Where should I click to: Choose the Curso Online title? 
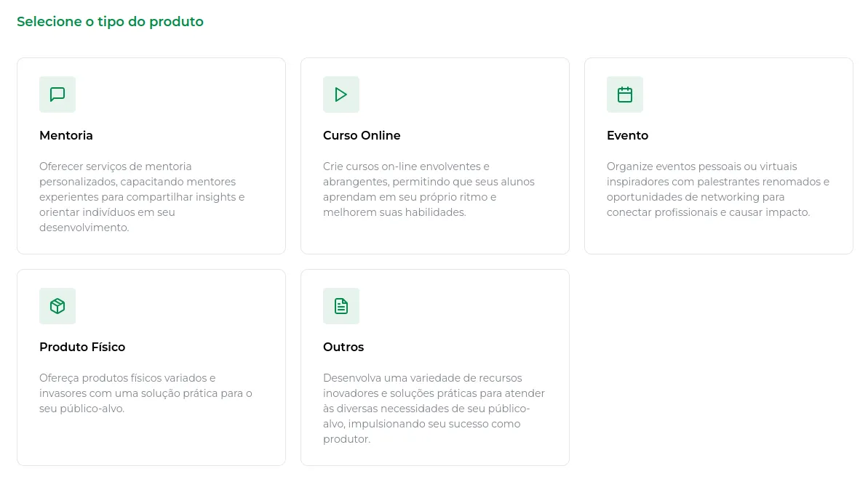tap(362, 135)
